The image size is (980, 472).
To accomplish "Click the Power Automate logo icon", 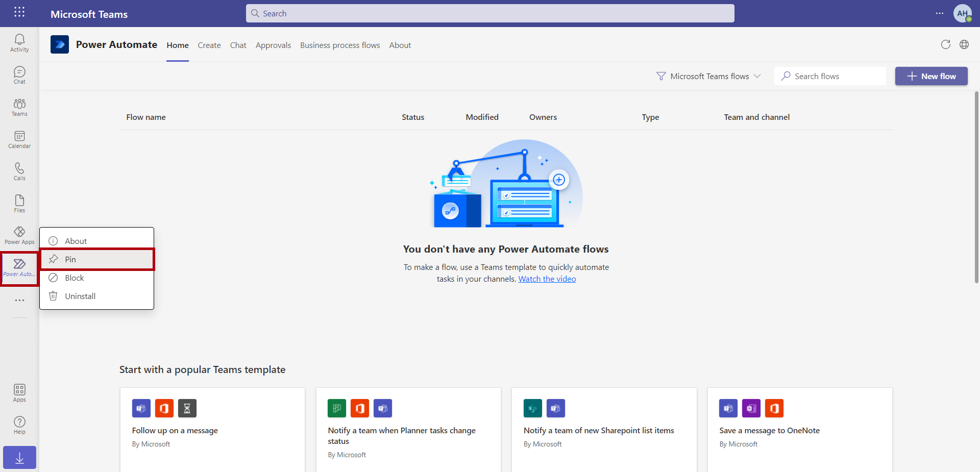I will [60, 44].
